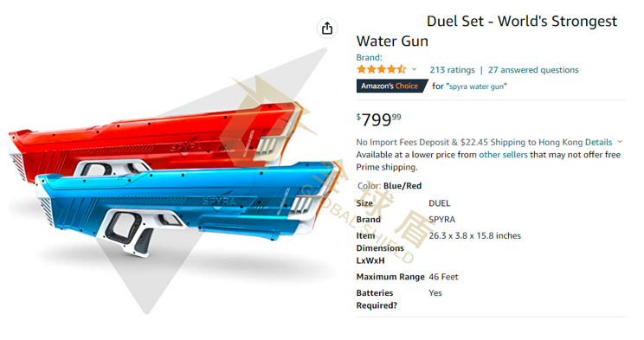
Task: Open shipping Details link
Action: 598,142
